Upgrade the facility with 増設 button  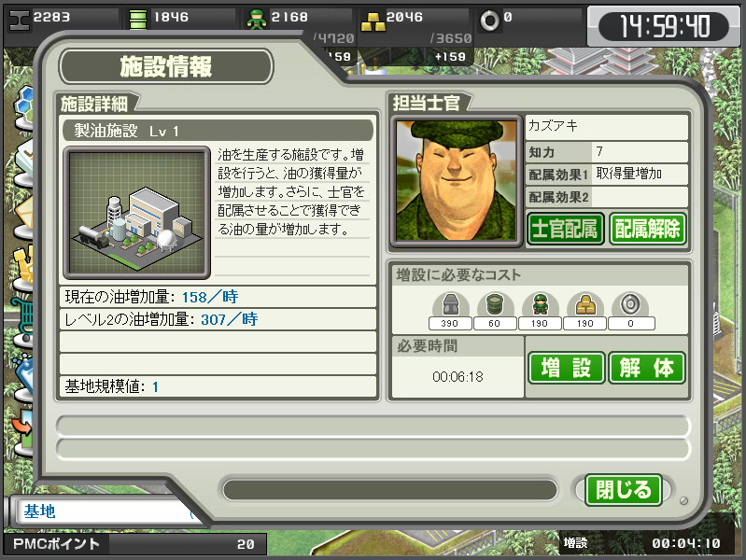566,368
